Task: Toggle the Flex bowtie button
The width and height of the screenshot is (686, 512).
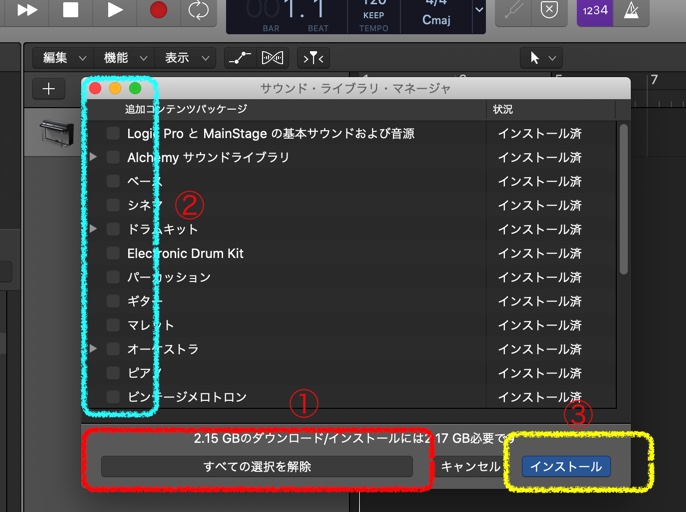Action: click(x=272, y=58)
